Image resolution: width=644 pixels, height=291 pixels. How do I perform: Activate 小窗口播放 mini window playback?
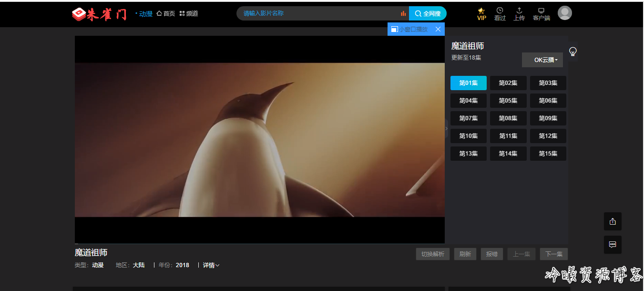click(x=409, y=29)
